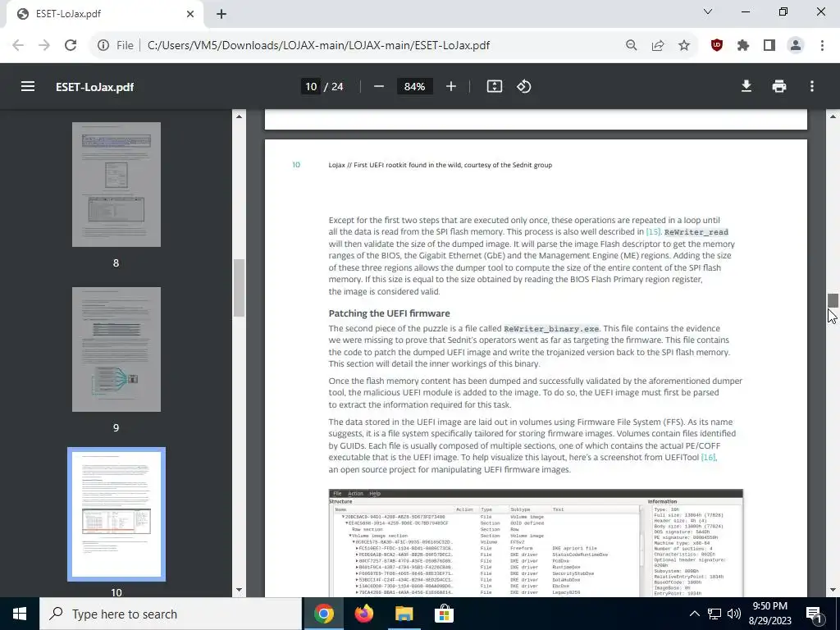Viewport: 840px width, 630px height.
Task: Follow the [16] UEFITool reference link
Action: (708, 457)
